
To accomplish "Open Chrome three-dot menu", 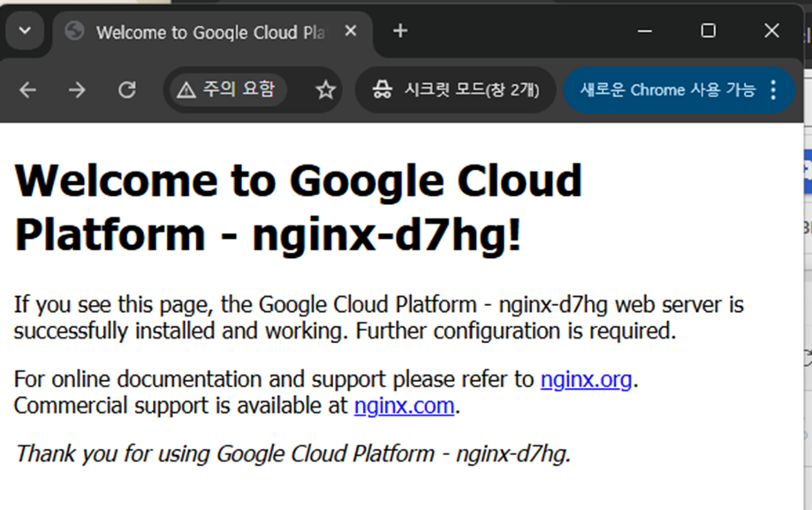I will click(773, 90).
